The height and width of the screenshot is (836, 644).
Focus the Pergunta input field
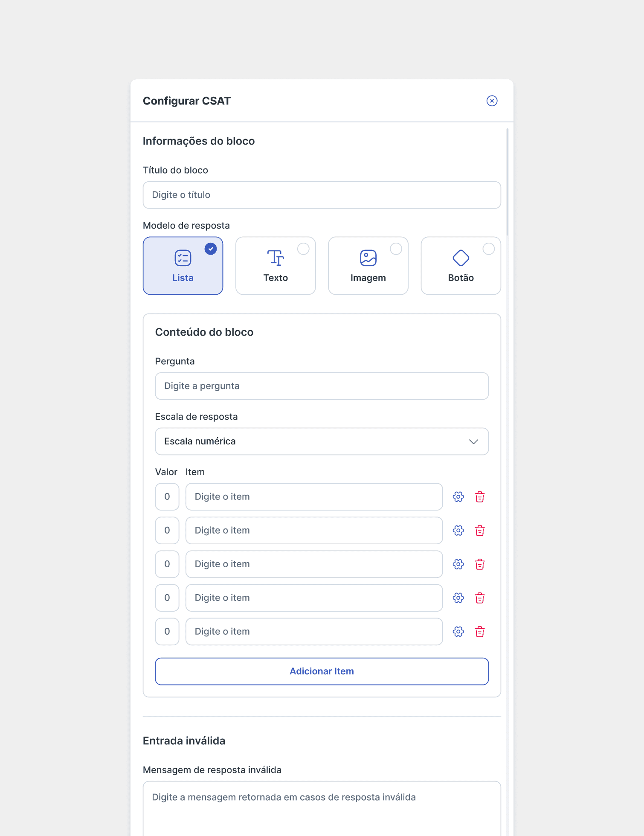pos(322,386)
